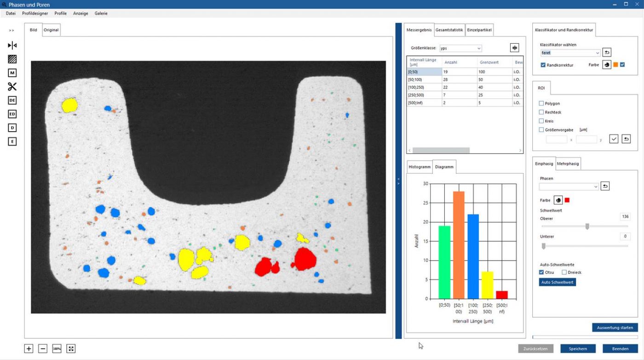Viewport: 644px width, 360px height.
Task: Open the Profile menu
Action: (61, 13)
